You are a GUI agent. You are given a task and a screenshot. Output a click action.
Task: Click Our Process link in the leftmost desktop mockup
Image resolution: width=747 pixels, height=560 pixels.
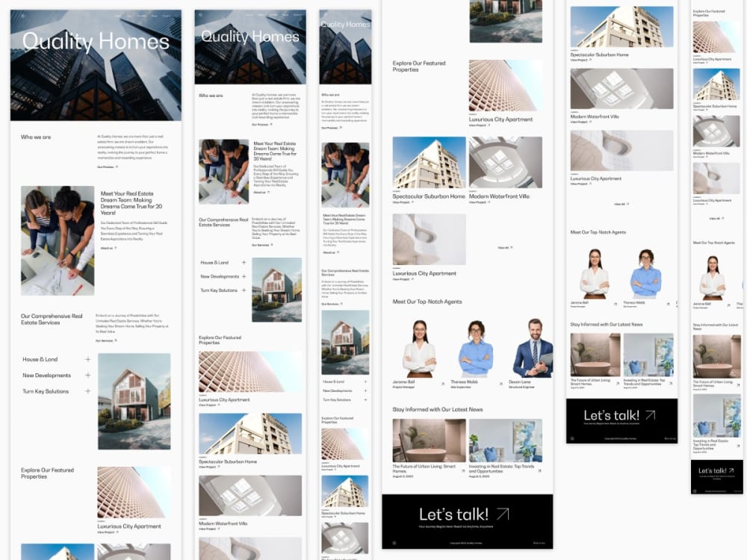point(107,167)
